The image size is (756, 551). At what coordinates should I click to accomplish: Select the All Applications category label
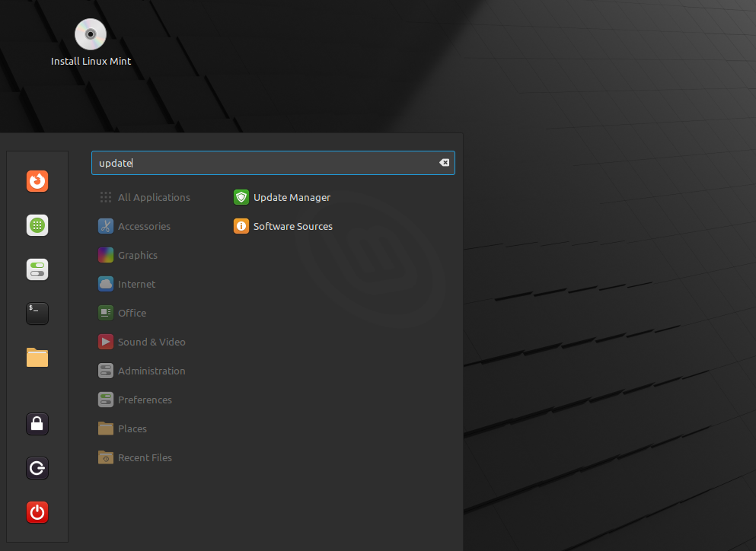[x=154, y=198]
